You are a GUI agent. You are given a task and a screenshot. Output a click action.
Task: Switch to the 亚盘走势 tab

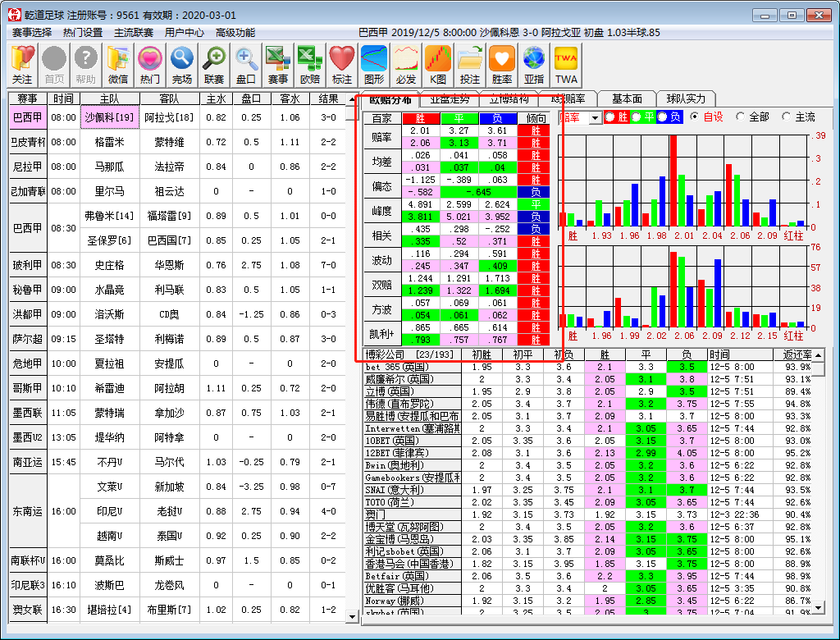[x=450, y=99]
